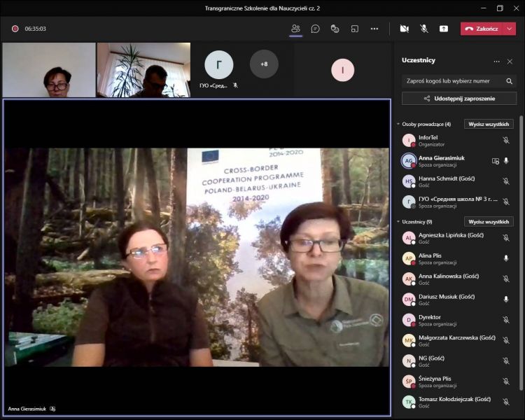The image size is (525, 420).
Task: Click microphone icon next to Alina Plis
Action: point(506,258)
